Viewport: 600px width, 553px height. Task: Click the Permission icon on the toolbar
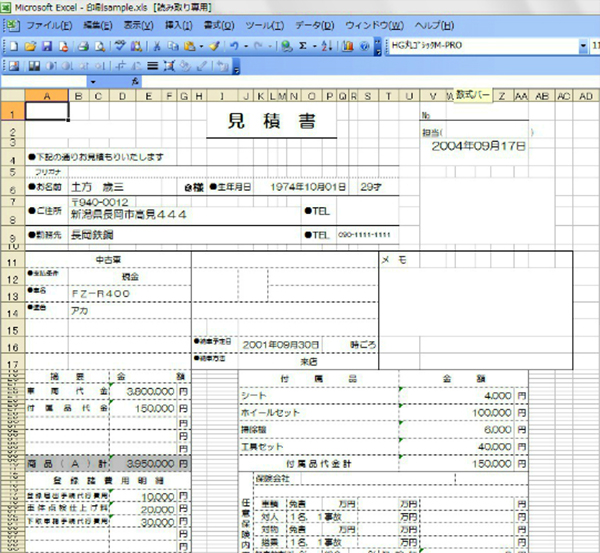(x=63, y=46)
